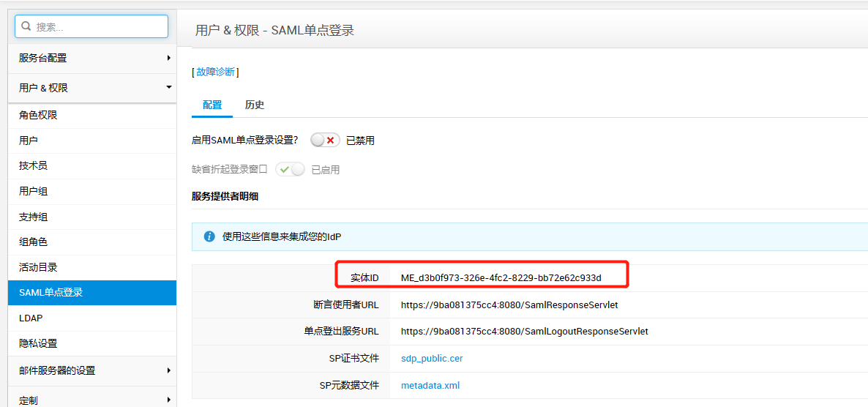The image size is (868, 407).
Task: Download sdp_public.cer certificate file
Action: click(432, 358)
